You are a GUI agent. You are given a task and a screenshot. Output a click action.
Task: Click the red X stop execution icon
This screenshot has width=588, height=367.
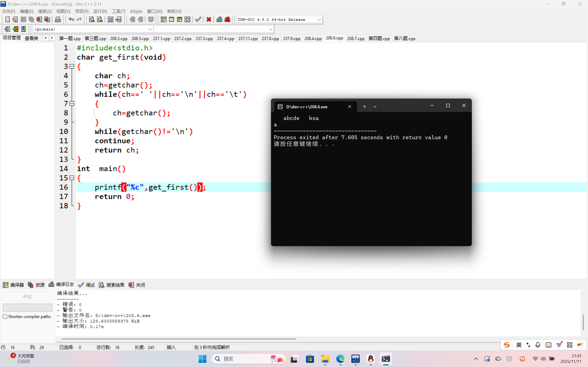209,19
